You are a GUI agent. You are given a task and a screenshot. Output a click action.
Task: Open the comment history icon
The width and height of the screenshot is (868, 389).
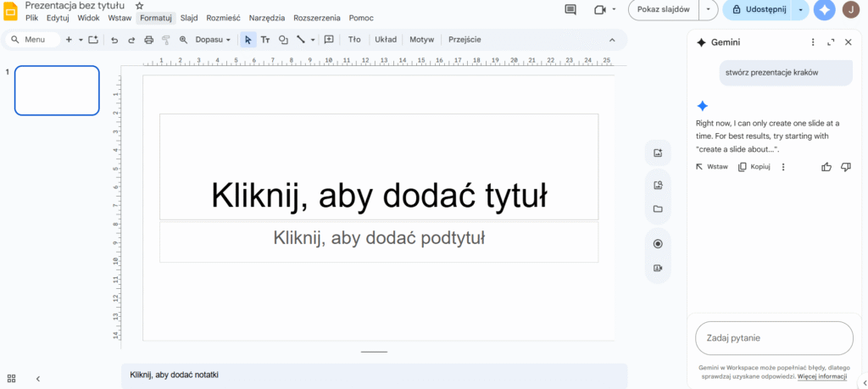point(570,10)
